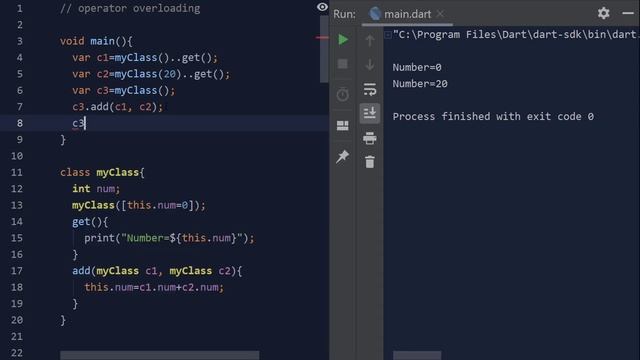
Task: Click the "Number=20" output line
Action: pos(420,84)
